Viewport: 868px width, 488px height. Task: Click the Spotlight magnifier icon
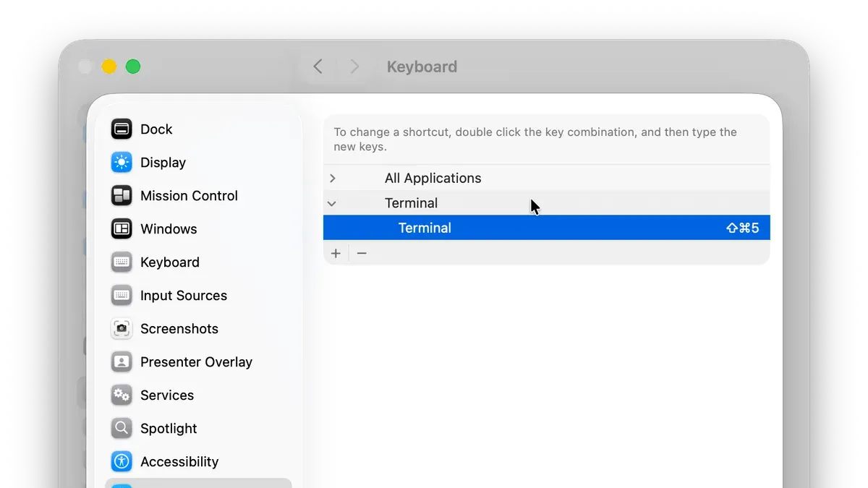coord(122,429)
